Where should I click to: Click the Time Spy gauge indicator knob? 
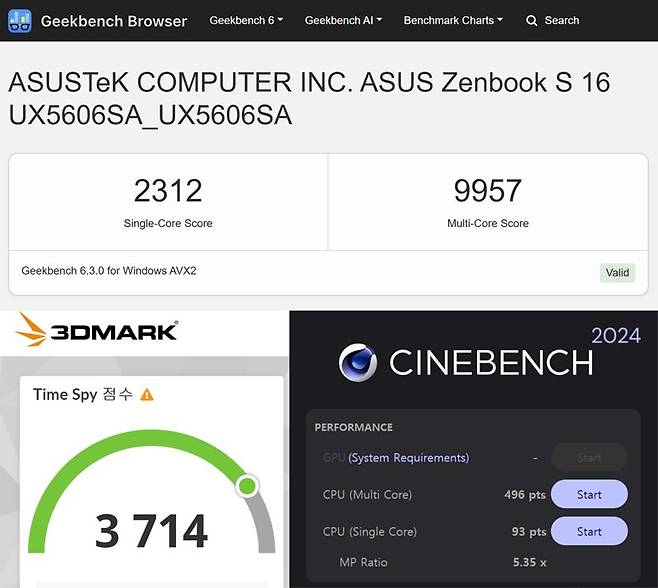pos(247,487)
